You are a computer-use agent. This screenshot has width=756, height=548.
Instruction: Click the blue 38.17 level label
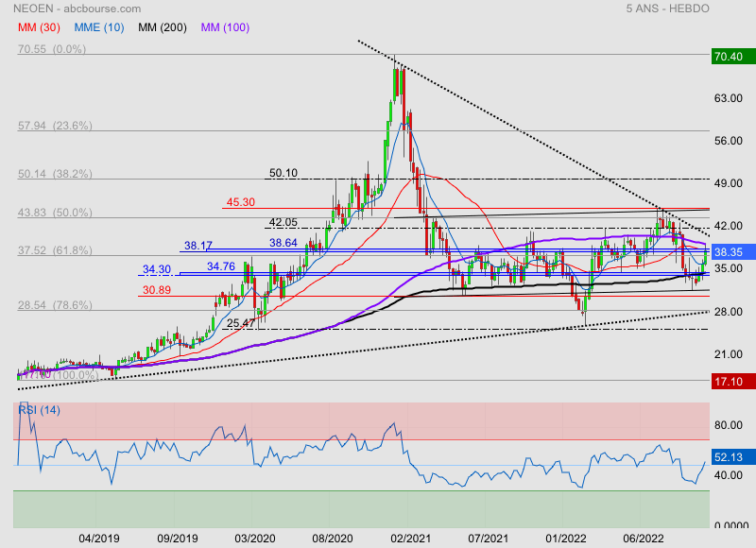198,246
